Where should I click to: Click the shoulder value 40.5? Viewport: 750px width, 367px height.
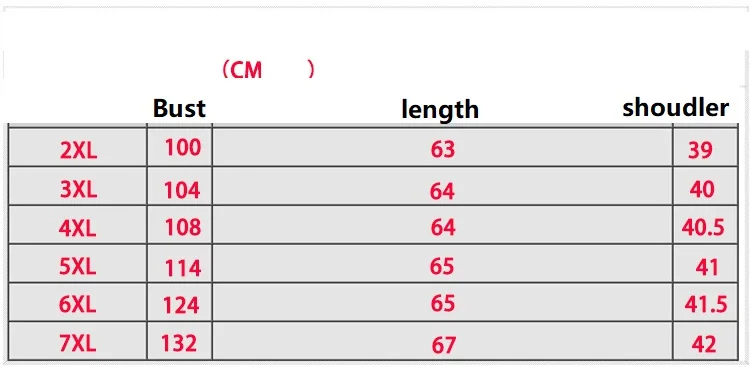pos(703,228)
